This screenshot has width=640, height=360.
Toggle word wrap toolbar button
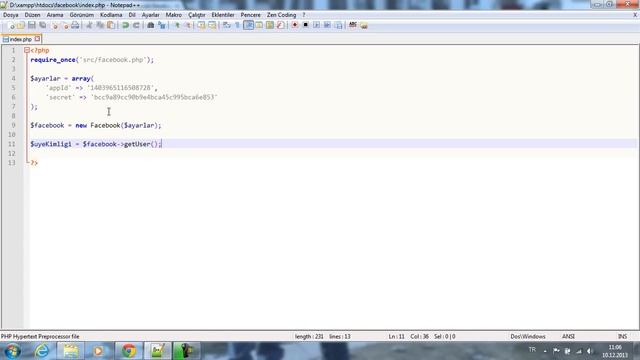click(227, 25)
